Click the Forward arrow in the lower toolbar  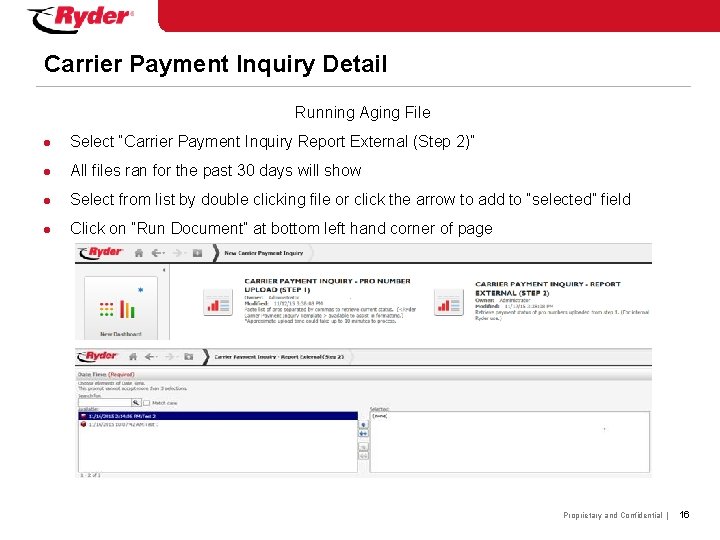(x=169, y=356)
